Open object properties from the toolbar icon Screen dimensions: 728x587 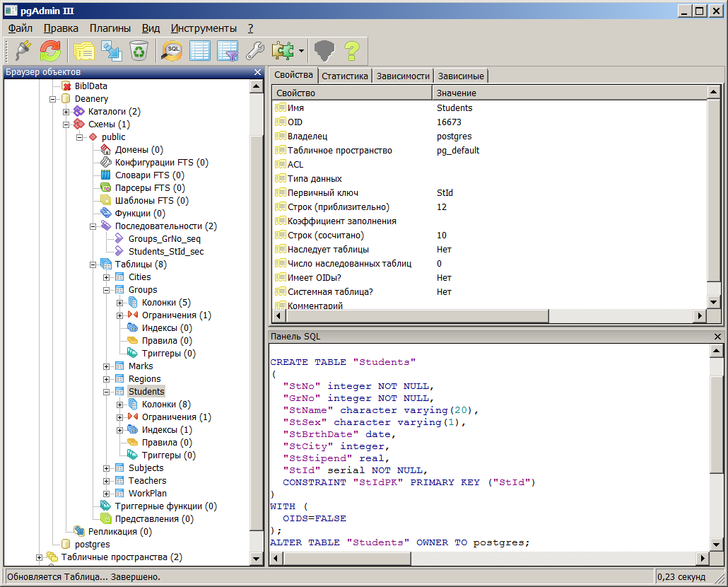84,51
